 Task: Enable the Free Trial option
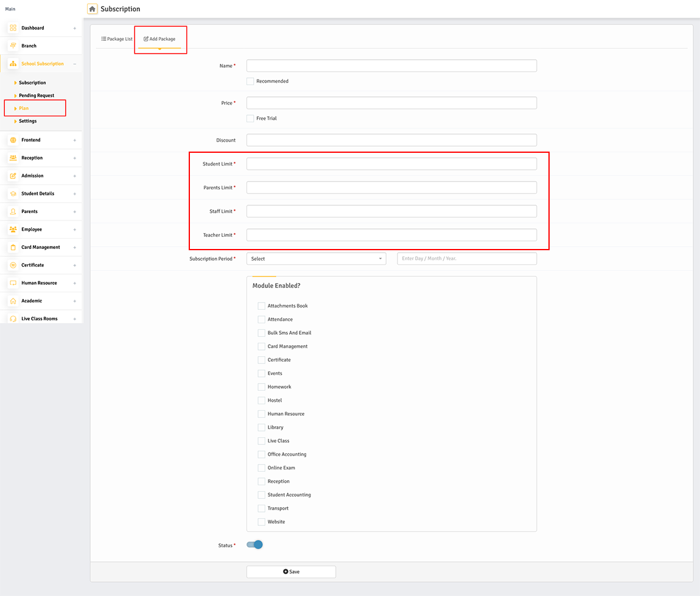(250, 118)
